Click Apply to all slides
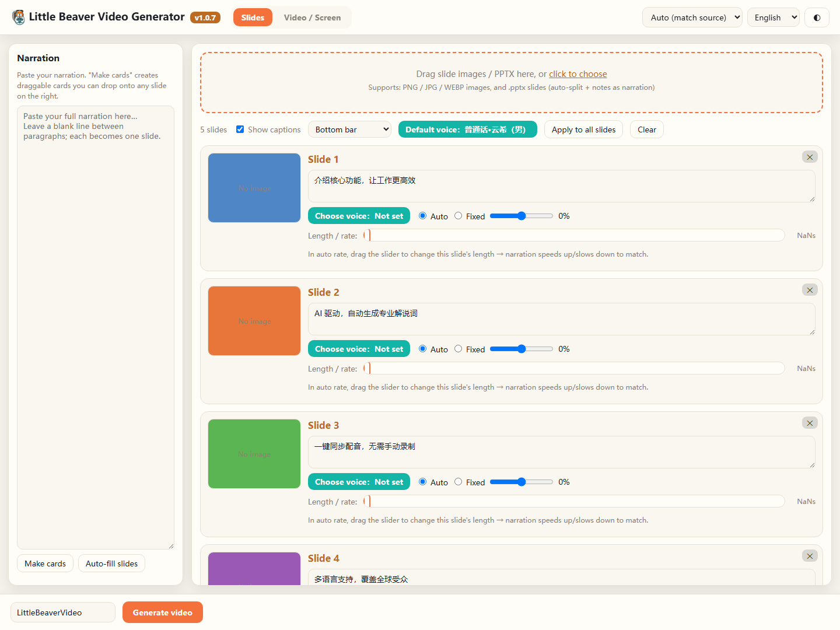The width and height of the screenshot is (840, 630). 583,129
